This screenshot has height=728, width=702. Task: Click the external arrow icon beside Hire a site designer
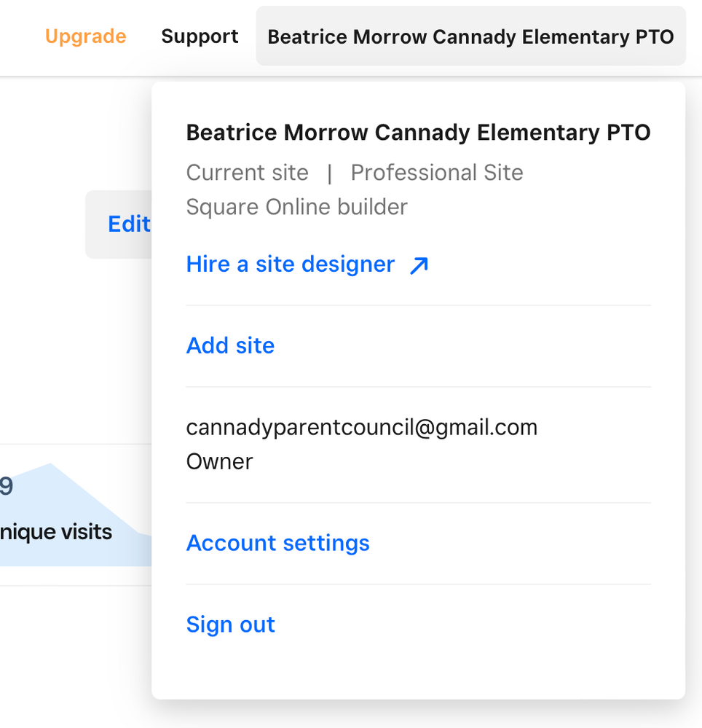419,265
